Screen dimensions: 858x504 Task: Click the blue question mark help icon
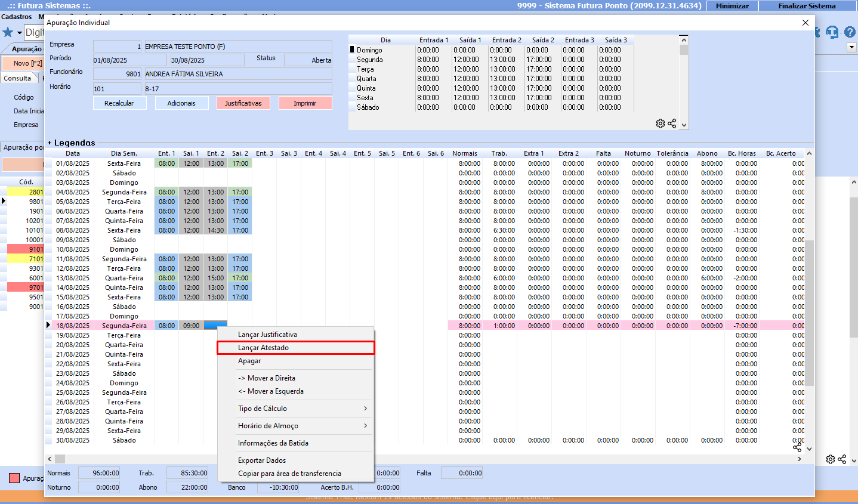850,32
